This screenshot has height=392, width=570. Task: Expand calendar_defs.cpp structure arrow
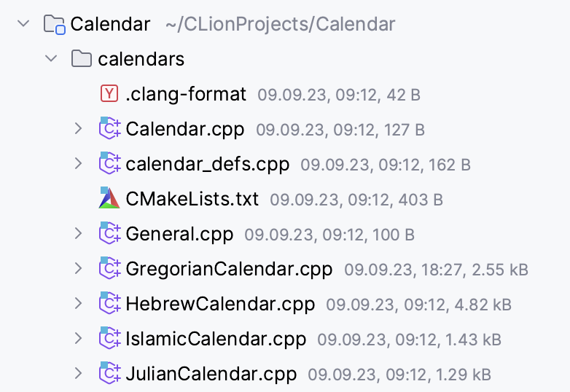click(79, 164)
